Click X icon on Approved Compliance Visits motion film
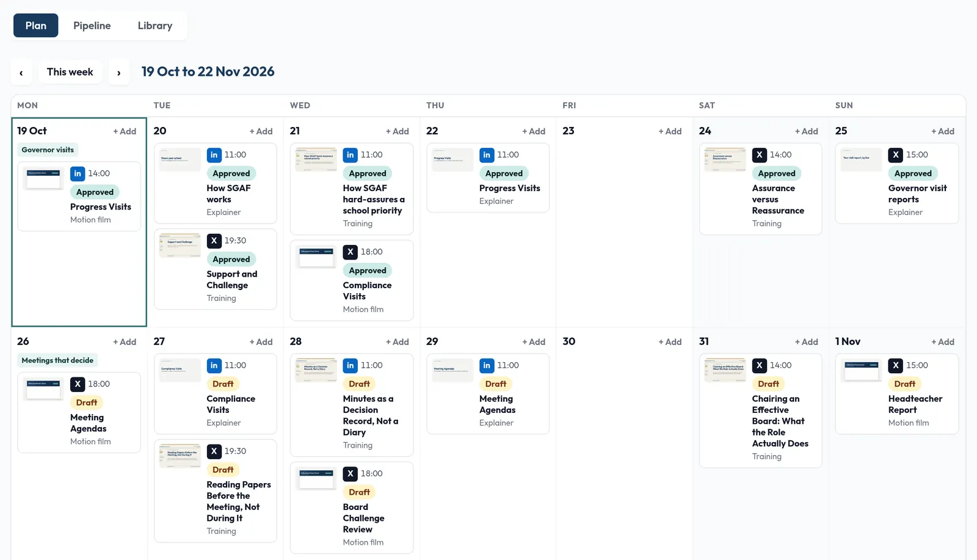This screenshot has height=560, width=977. pyautogui.click(x=350, y=252)
